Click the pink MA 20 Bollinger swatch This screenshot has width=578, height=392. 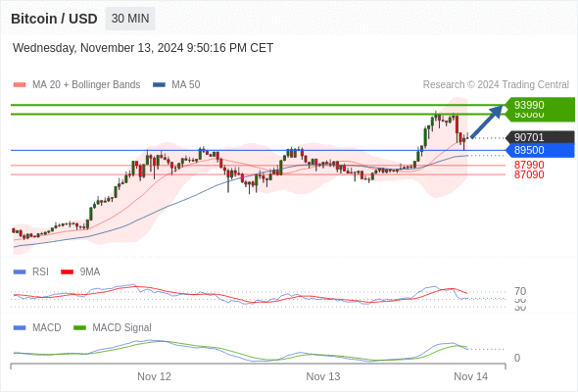[x=20, y=85]
